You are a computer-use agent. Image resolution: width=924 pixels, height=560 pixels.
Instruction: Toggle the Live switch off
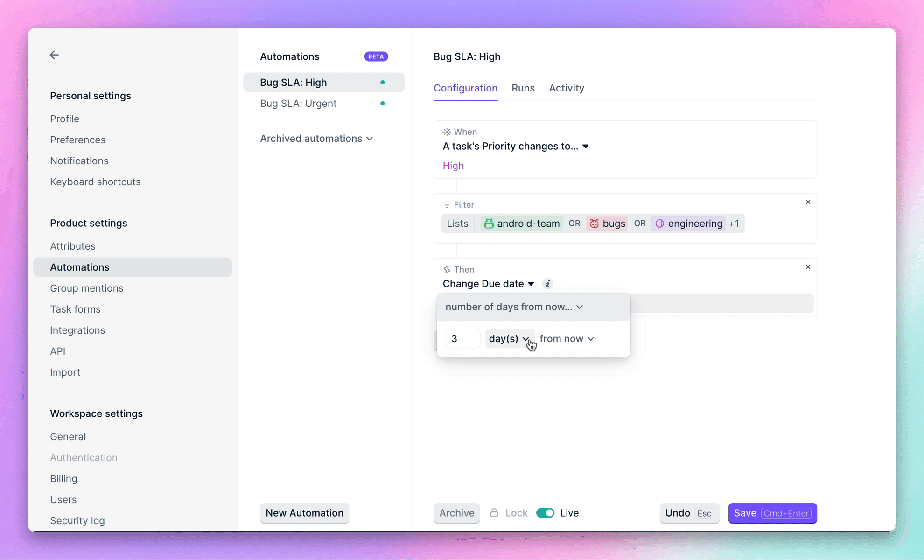pos(545,513)
